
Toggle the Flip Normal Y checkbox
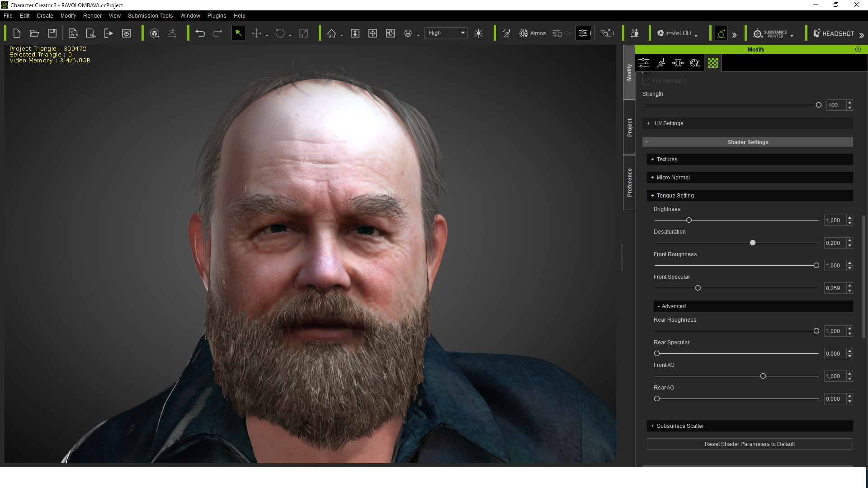tap(646, 81)
